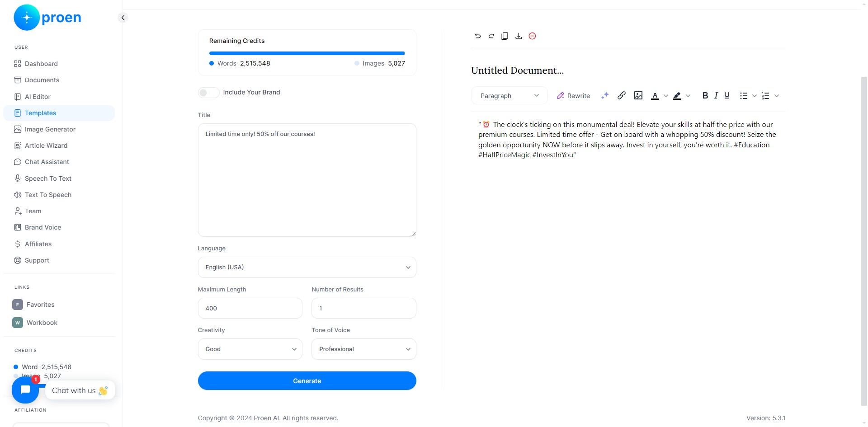This screenshot has width=868, height=427.
Task: Click the AI sparkle icon in toolbar
Action: 605,95
